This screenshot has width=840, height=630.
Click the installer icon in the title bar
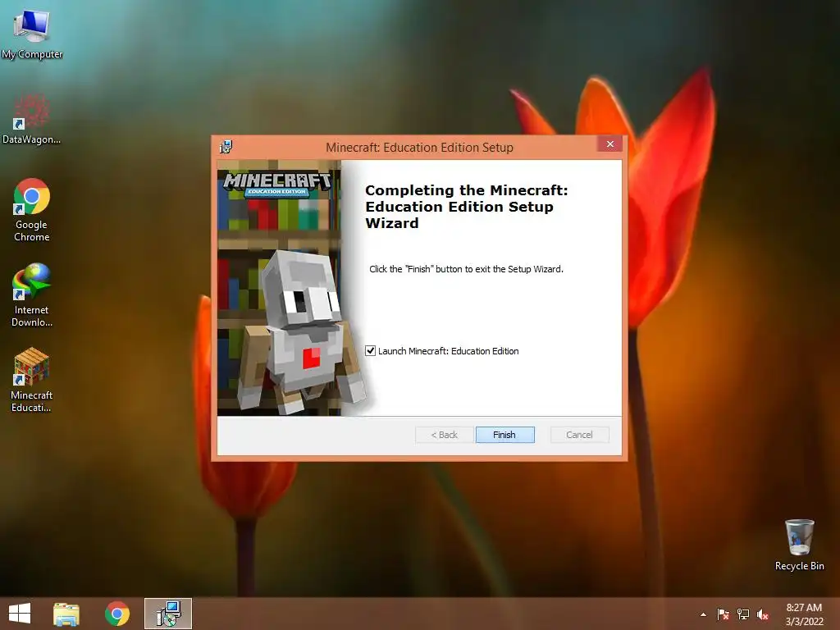point(226,147)
